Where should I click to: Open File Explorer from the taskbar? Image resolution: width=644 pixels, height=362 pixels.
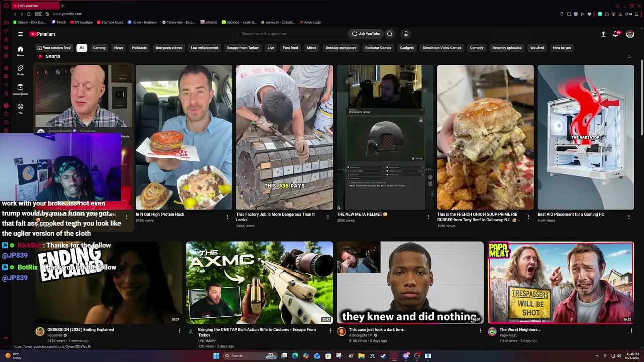click(361, 356)
